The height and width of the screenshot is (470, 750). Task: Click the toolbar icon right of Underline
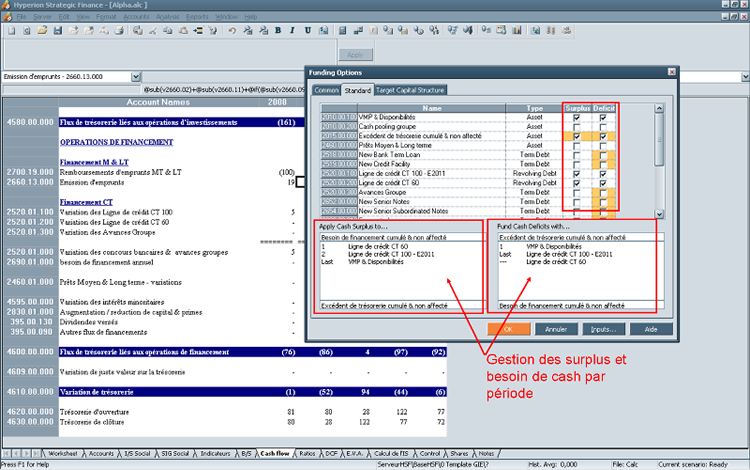click(x=323, y=31)
